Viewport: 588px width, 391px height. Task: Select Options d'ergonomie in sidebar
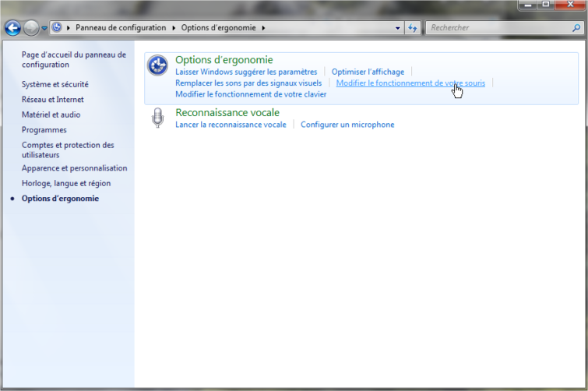61,199
